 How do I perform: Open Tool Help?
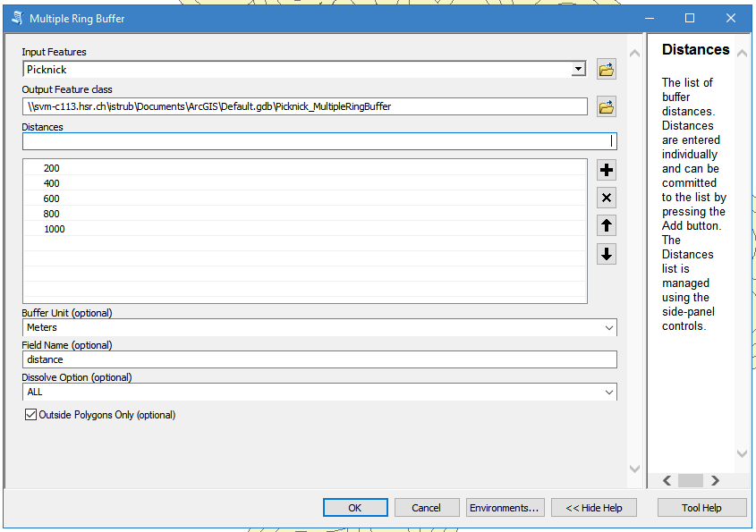pyautogui.click(x=701, y=508)
